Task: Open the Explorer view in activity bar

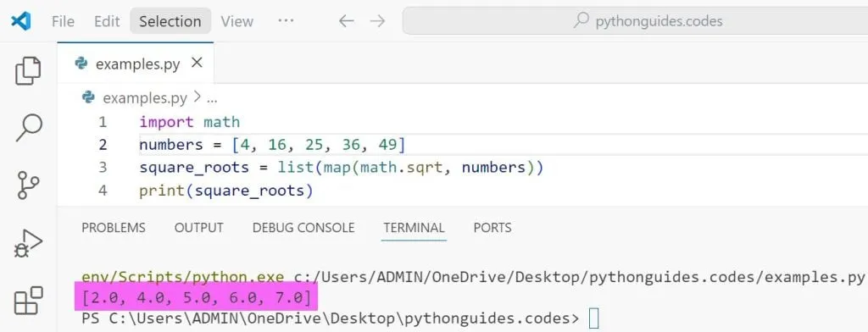Action: [28, 70]
